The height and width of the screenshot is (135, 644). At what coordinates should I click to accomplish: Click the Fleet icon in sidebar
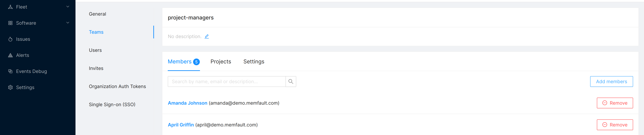10,7
